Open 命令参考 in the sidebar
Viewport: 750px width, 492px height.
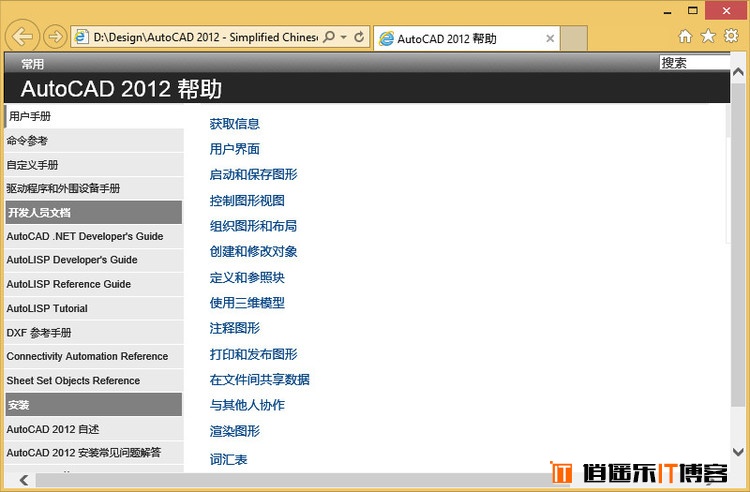94,141
